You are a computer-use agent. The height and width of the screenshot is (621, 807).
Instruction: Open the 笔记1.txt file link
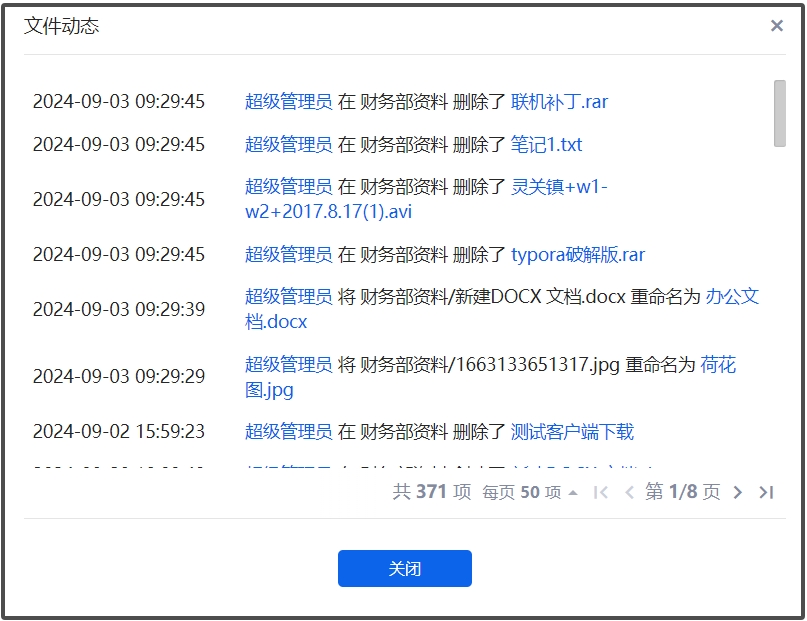[x=546, y=145]
